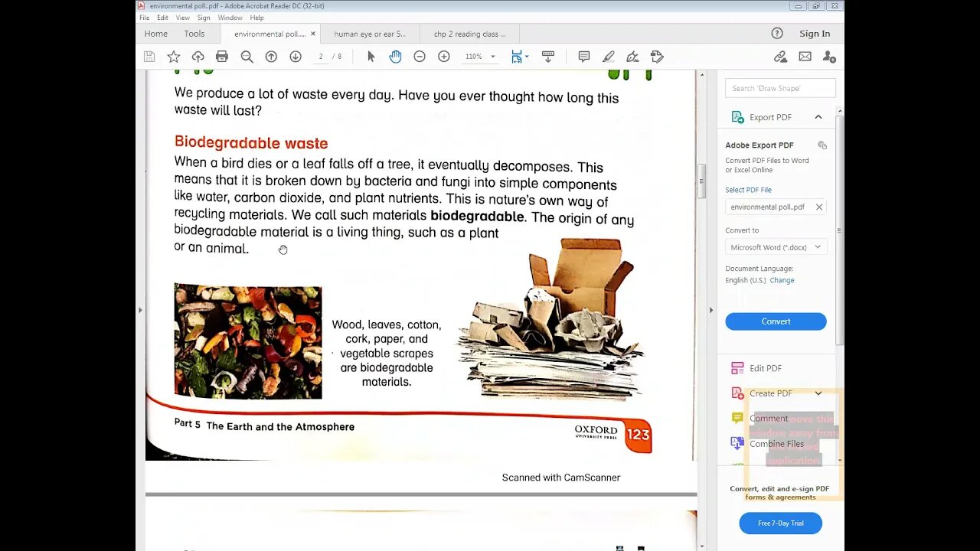Image resolution: width=980 pixels, height=551 pixels.
Task: Switch to the Home tab
Action: coord(156,34)
